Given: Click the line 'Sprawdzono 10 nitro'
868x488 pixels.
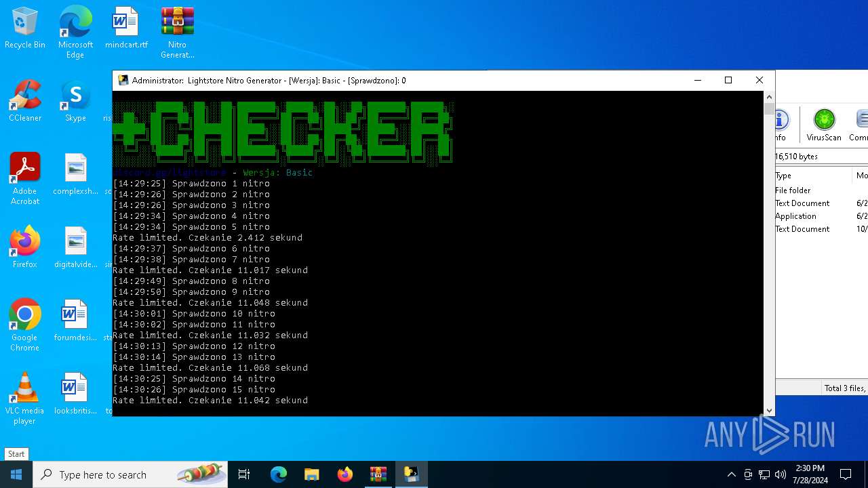Looking at the screenshot, I should point(194,314).
